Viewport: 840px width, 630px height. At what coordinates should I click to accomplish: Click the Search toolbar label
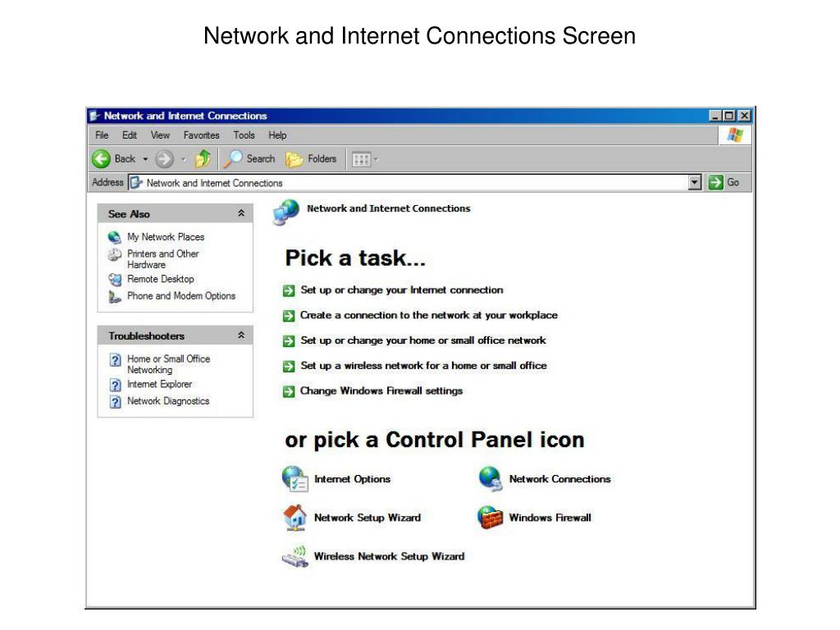(x=261, y=158)
